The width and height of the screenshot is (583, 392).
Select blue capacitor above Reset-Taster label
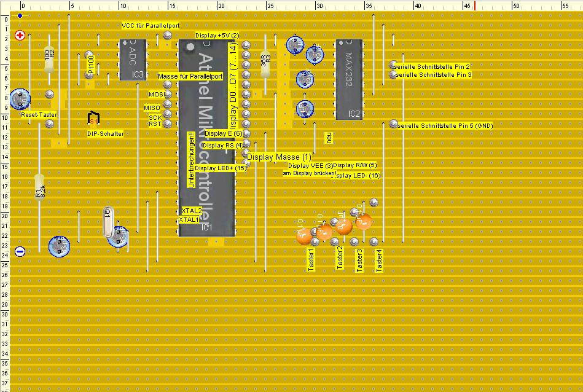coord(20,99)
